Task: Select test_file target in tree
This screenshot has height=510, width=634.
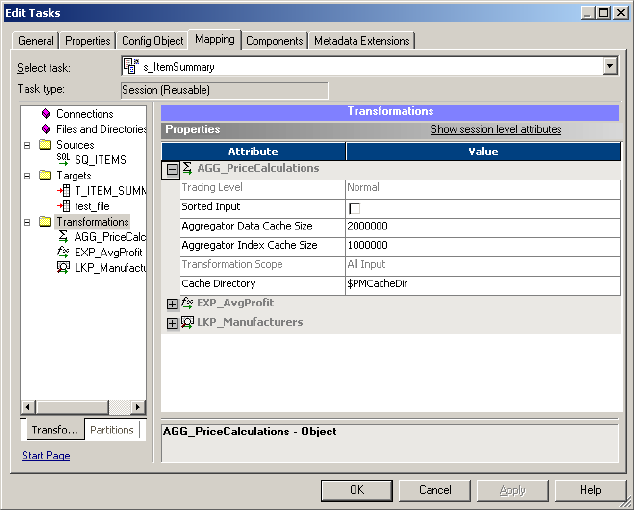Action: pyautogui.click(x=92, y=206)
